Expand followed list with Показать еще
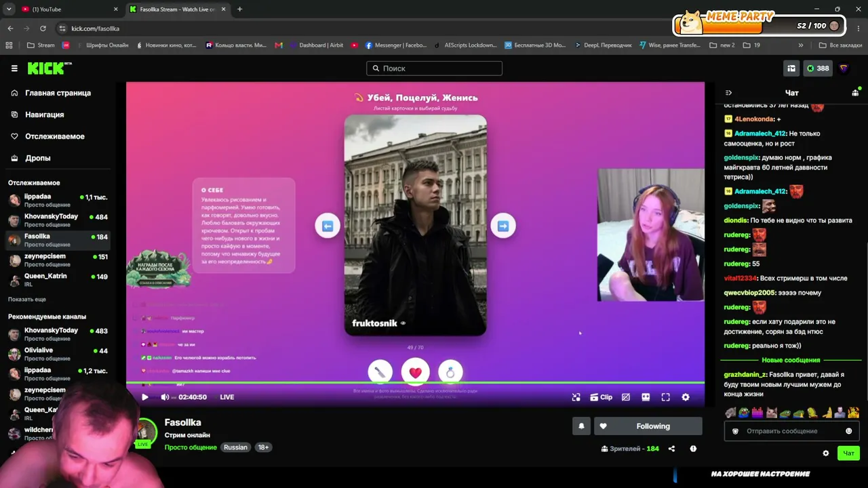868x488 pixels. click(27, 299)
